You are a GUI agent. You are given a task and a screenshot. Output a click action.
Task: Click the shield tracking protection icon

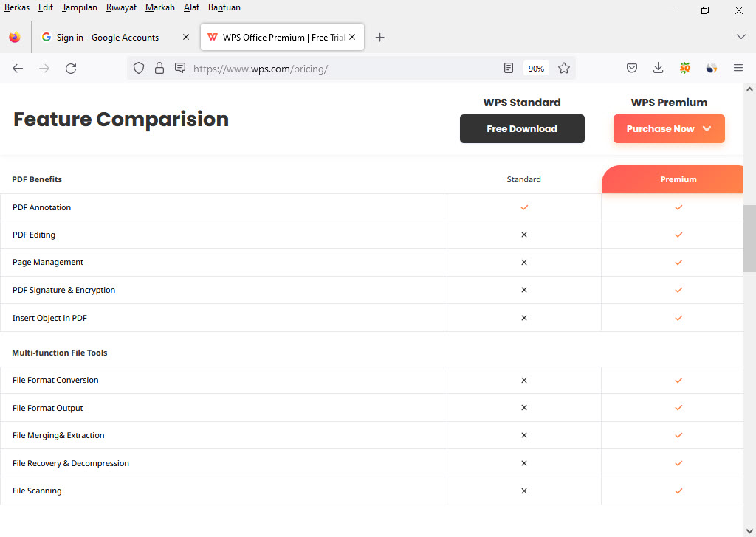[139, 68]
